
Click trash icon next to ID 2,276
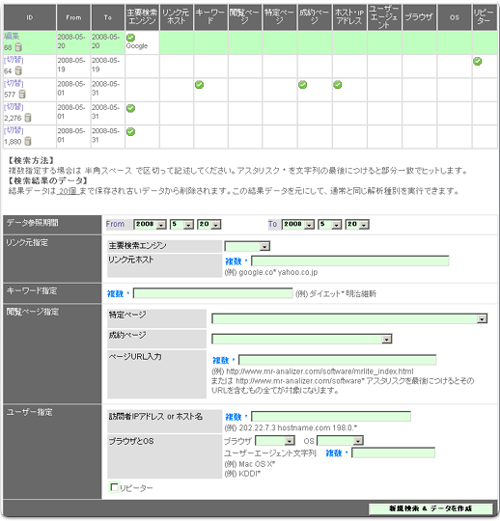point(28,118)
